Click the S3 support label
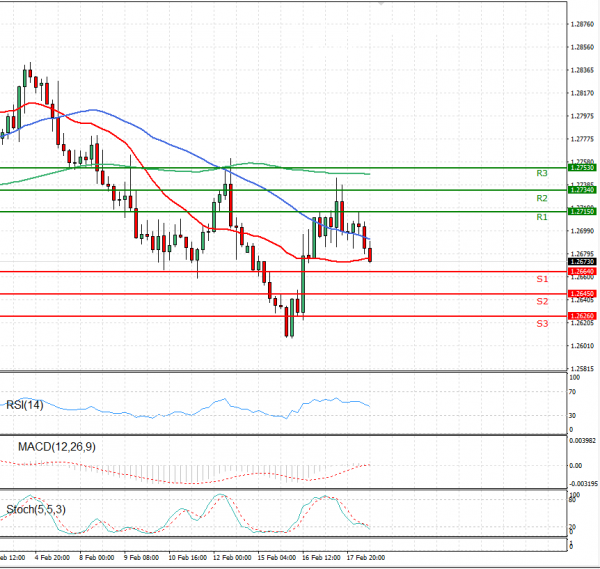The image size is (600, 569). [x=542, y=324]
